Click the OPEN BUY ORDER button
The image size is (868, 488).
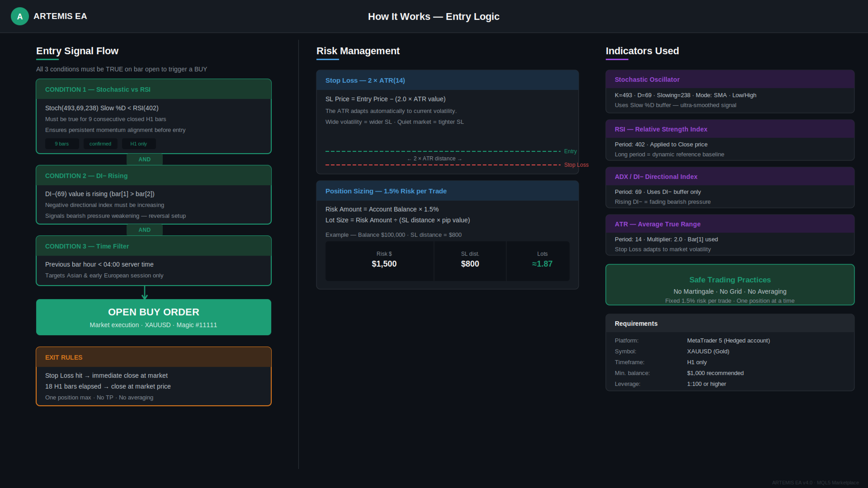coord(153,317)
